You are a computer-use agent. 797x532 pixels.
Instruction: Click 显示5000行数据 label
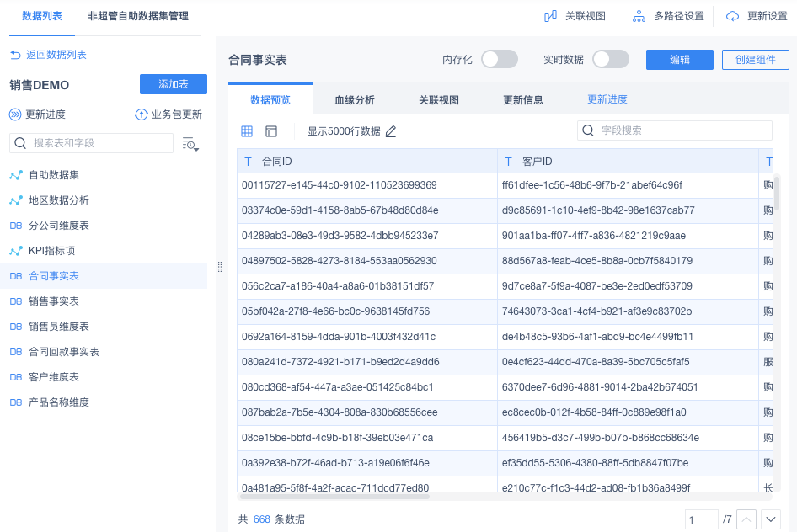344,131
